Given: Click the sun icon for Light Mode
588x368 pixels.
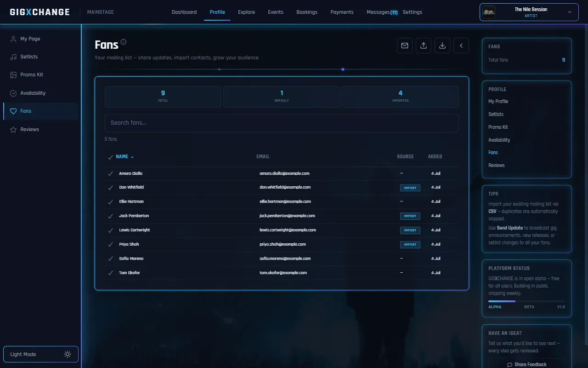Looking at the screenshot, I should point(68,354).
